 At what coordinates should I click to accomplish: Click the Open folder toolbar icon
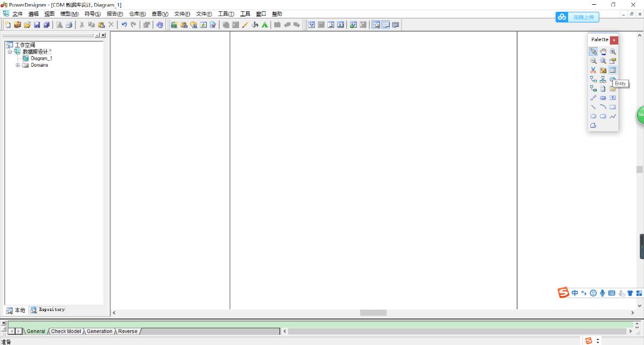pos(27,25)
